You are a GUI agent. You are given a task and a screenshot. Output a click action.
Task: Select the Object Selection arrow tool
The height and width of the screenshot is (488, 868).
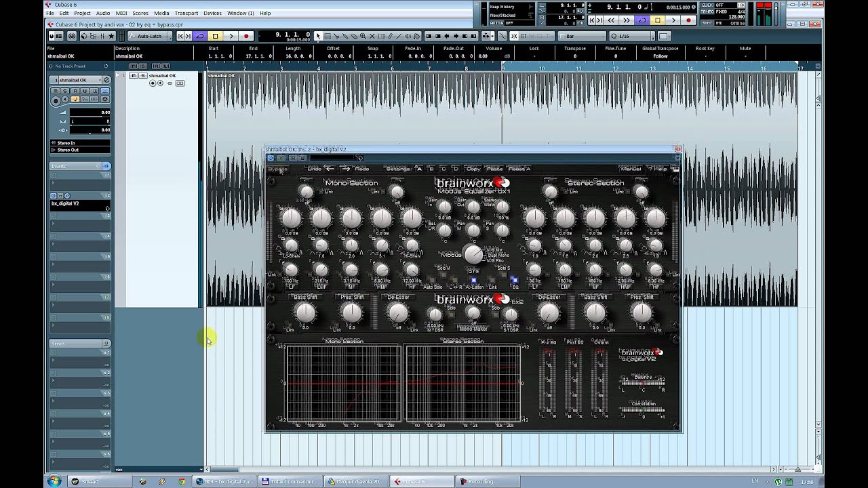click(318, 36)
